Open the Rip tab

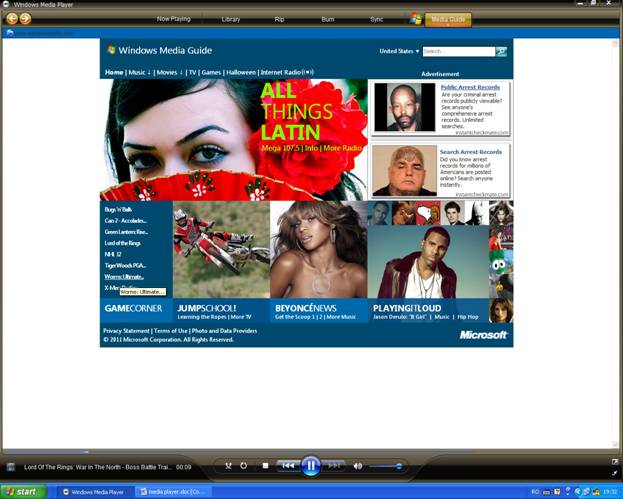pyautogui.click(x=279, y=19)
